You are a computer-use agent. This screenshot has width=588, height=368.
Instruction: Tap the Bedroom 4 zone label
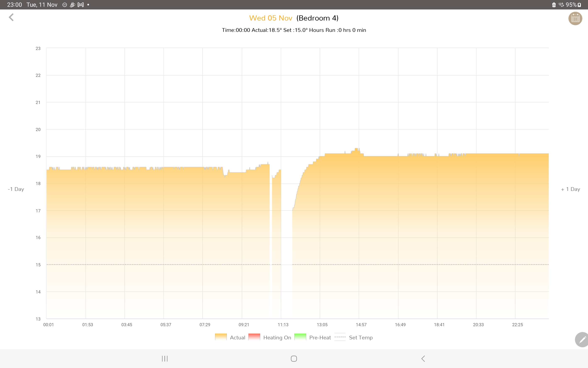[x=317, y=18]
